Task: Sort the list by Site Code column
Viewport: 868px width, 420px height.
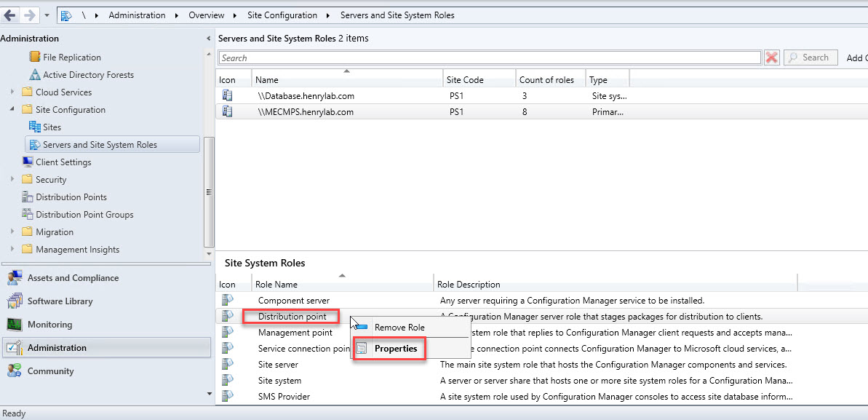Action: pyautogui.click(x=466, y=80)
